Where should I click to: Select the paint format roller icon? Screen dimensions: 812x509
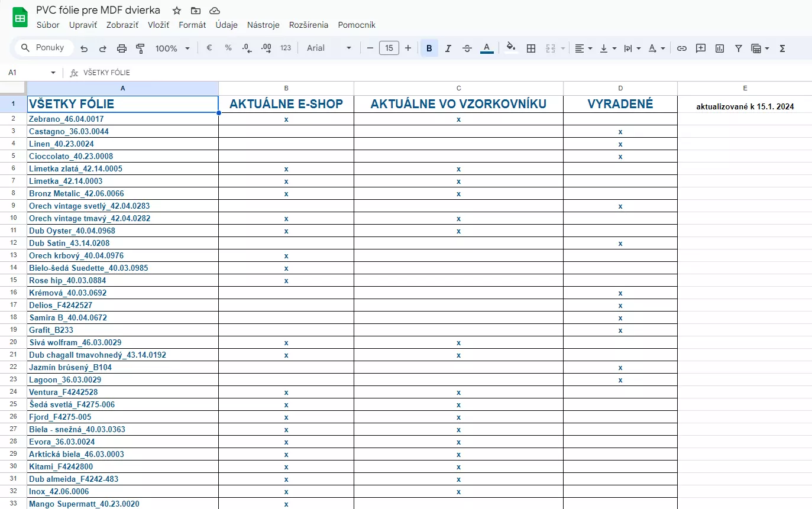coord(140,48)
